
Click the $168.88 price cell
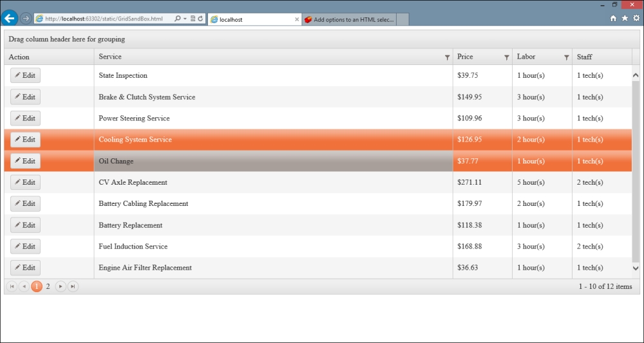pos(482,246)
